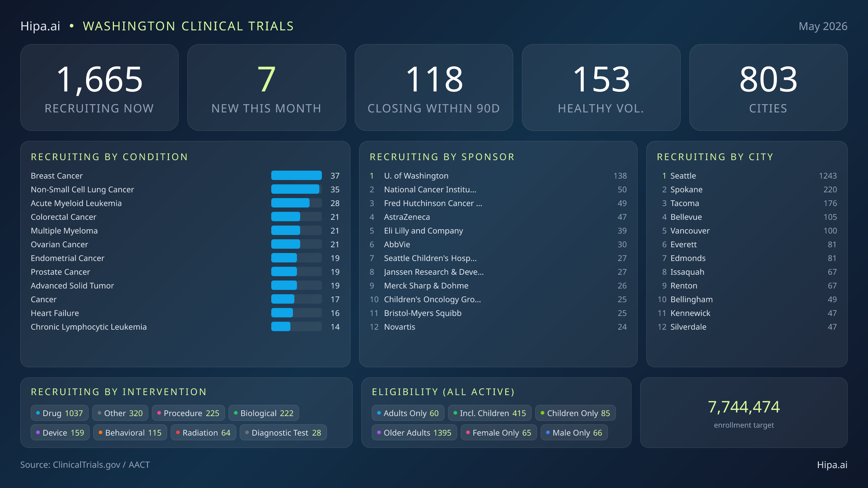Select Tacoma city row
868x488 pixels.
click(747, 203)
